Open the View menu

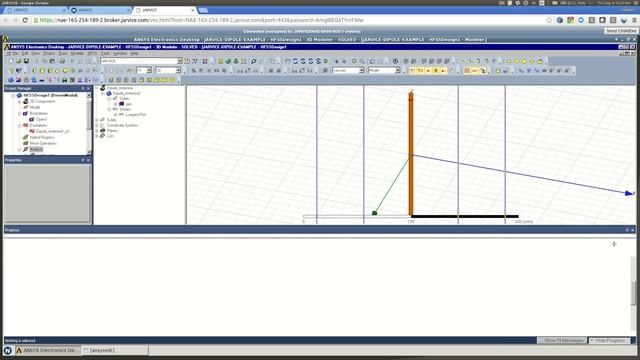click(36, 53)
